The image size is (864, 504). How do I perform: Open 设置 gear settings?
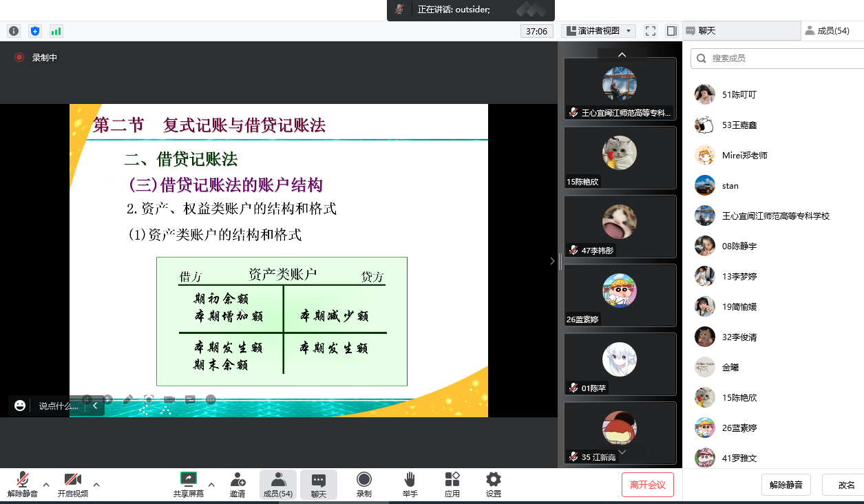point(493,484)
